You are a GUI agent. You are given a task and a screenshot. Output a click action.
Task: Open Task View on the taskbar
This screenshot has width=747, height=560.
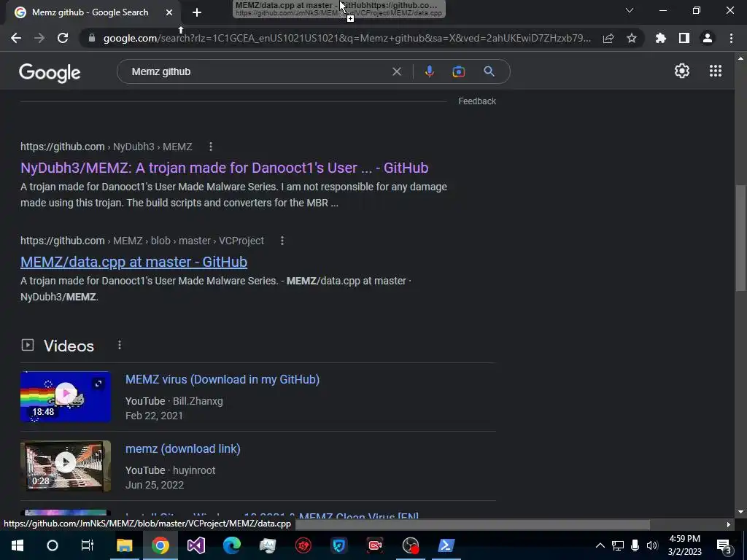pyautogui.click(x=88, y=545)
